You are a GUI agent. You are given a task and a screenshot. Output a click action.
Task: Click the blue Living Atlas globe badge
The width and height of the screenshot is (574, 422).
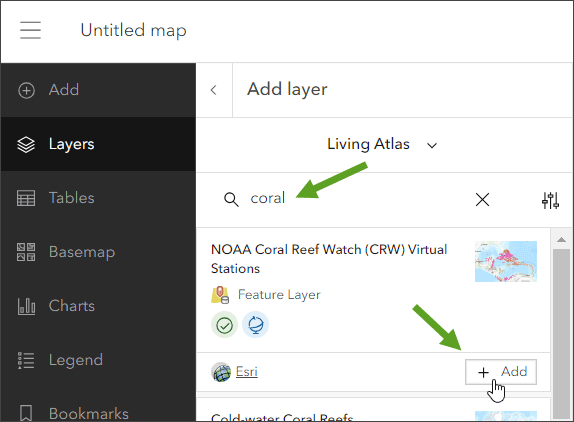[x=256, y=325]
